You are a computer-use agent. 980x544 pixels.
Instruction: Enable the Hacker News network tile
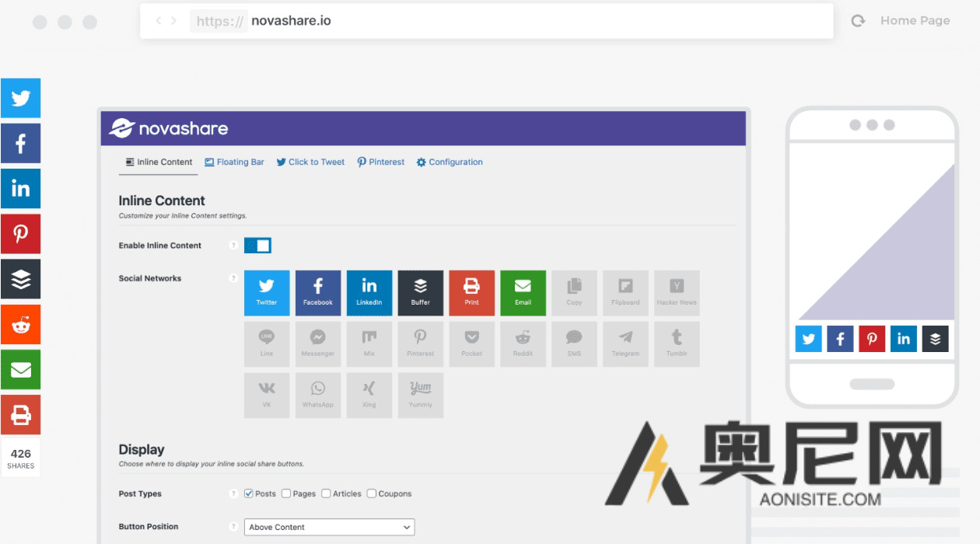677,293
